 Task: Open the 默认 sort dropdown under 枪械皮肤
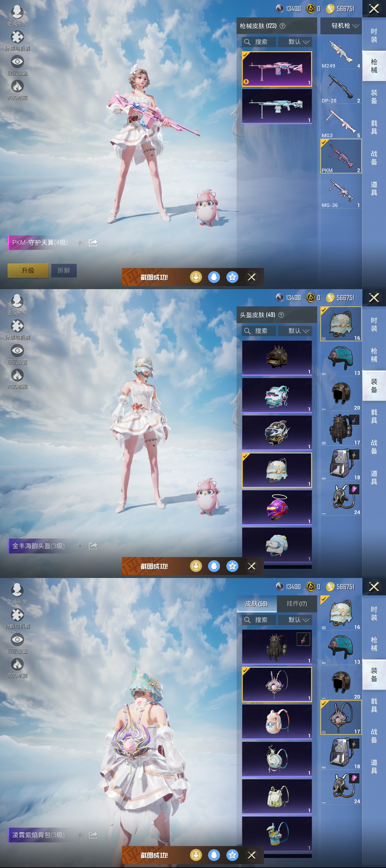pyautogui.click(x=295, y=42)
